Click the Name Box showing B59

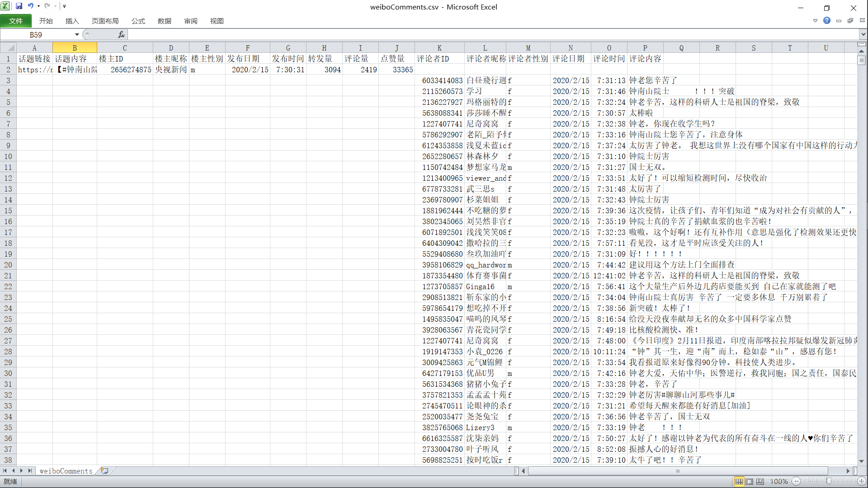36,35
